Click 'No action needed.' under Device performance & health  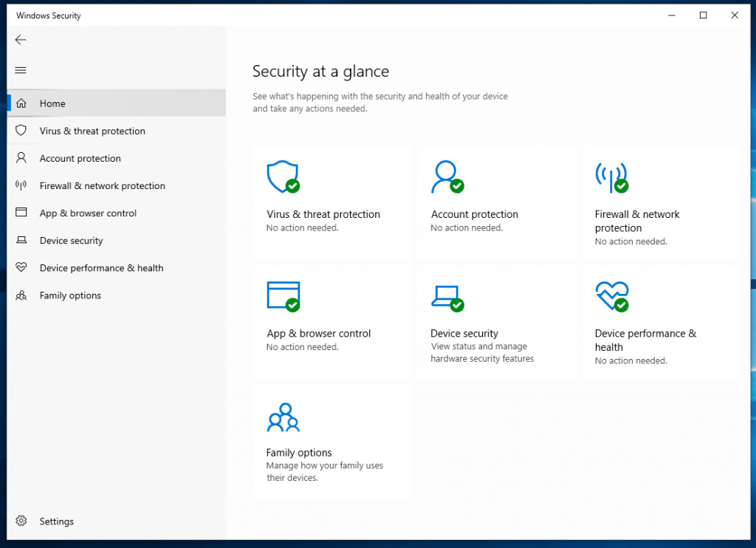pos(631,360)
